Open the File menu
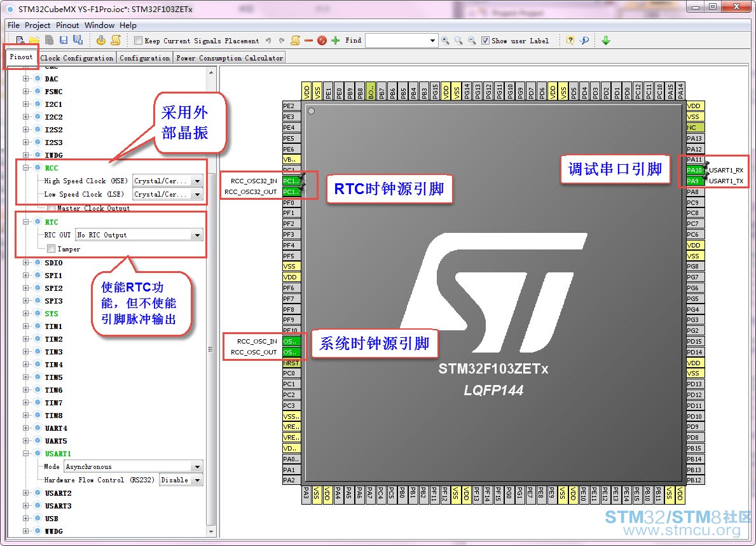Image resolution: width=756 pixels, height=546 pixels. click(x=13, y=25)
